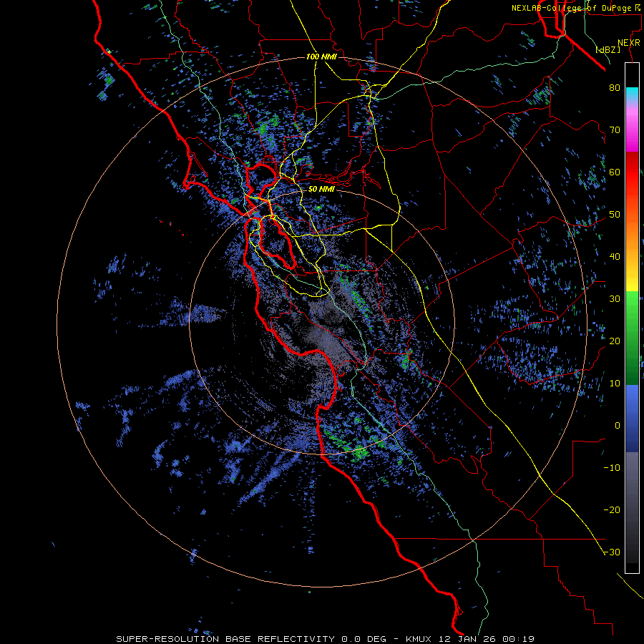Click the -20 value on the dBZ scale
644x644 pixels.
612,510
